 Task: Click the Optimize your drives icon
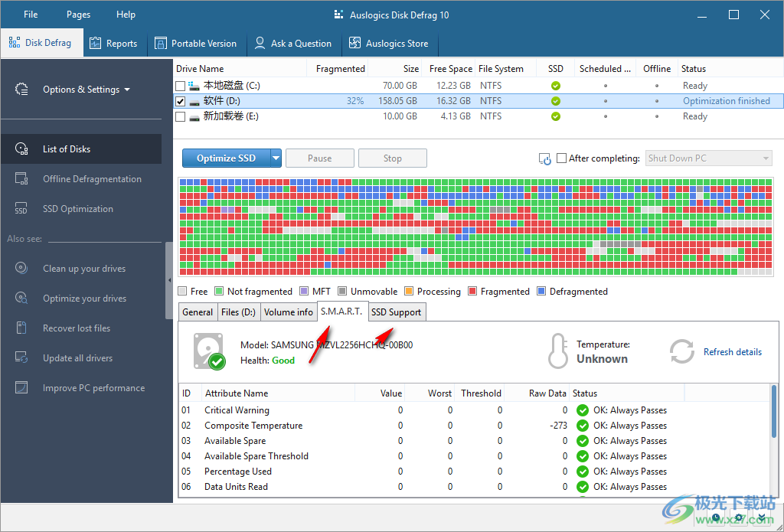(21, 299)
